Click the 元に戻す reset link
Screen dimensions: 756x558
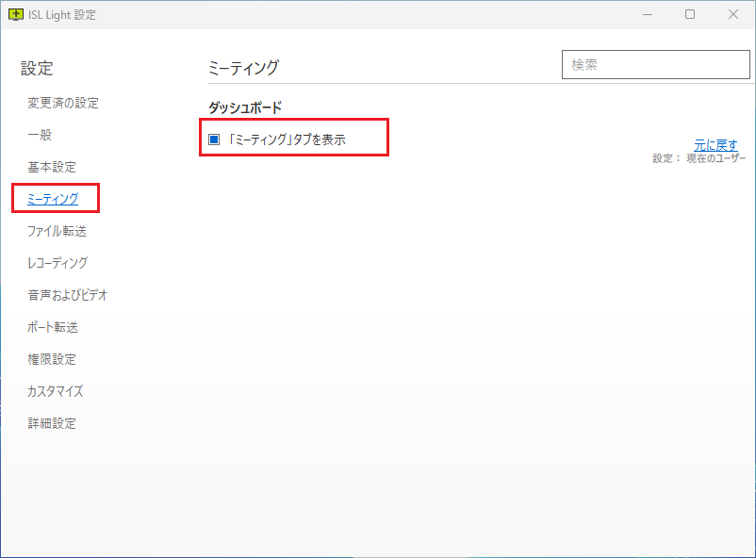click(x=715, y=145)
